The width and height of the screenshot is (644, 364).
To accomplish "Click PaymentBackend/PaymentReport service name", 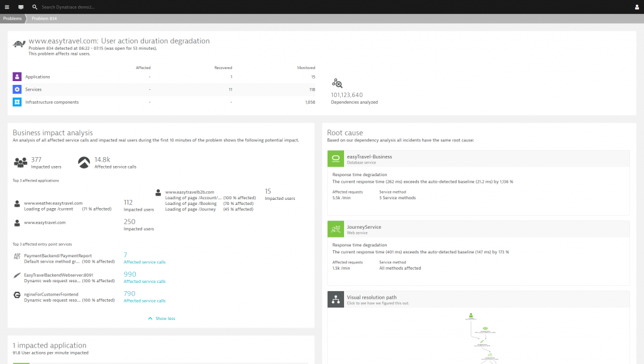I will [x=58, y=256].
